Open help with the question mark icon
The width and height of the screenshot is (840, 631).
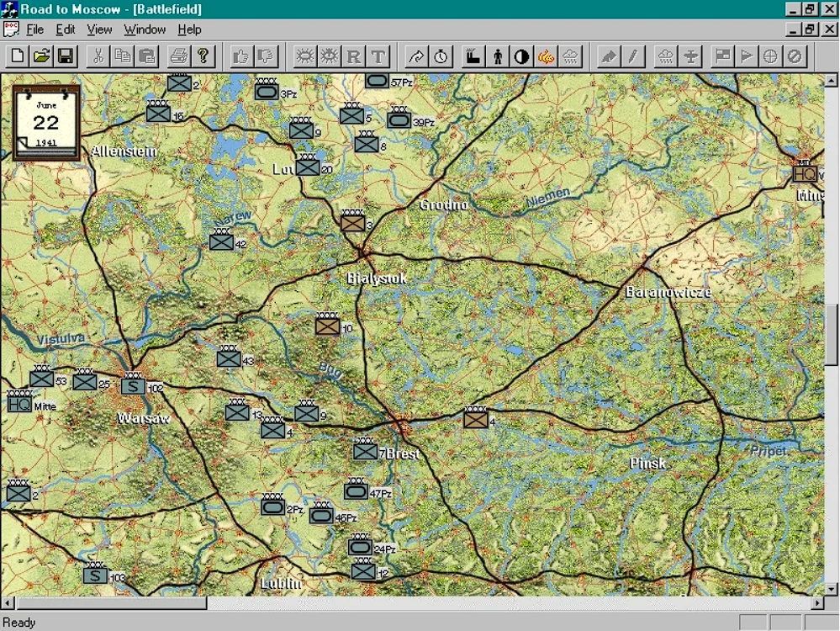tap(203, 56)
